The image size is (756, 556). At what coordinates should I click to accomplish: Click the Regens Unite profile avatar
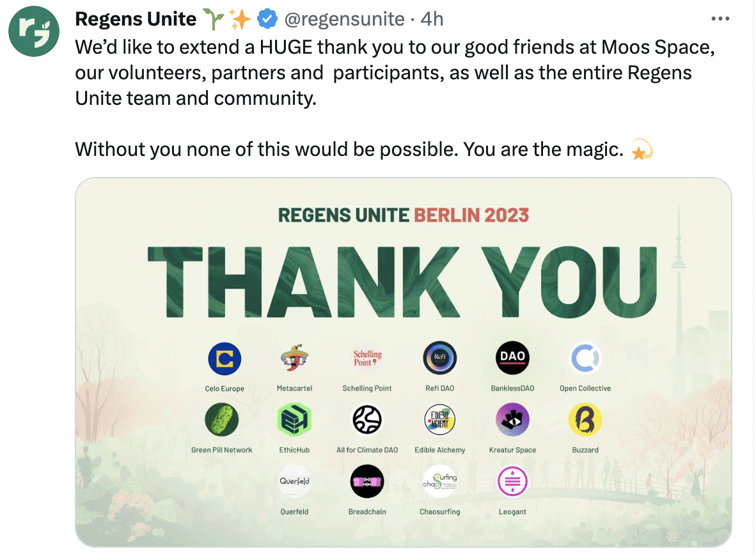(x=34, y=31)
